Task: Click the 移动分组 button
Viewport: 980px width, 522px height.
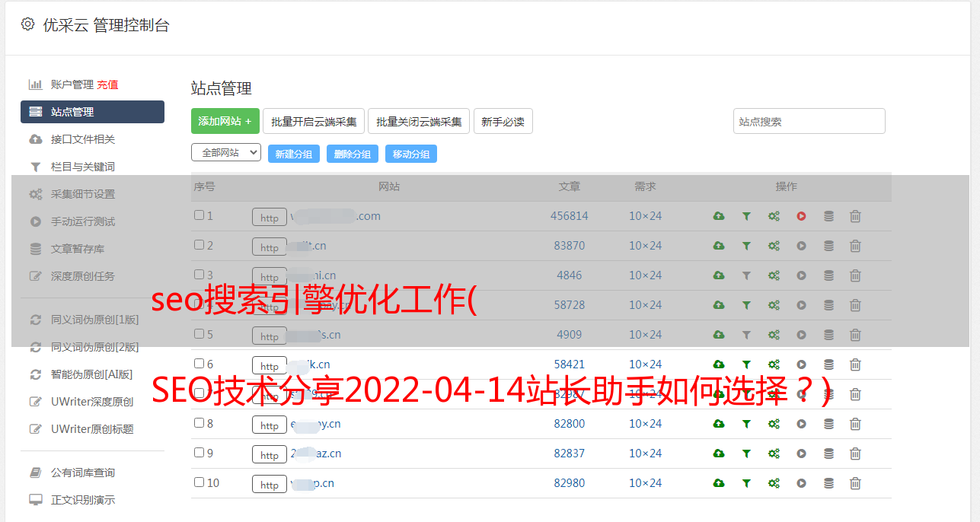Action: click(411, 154)
